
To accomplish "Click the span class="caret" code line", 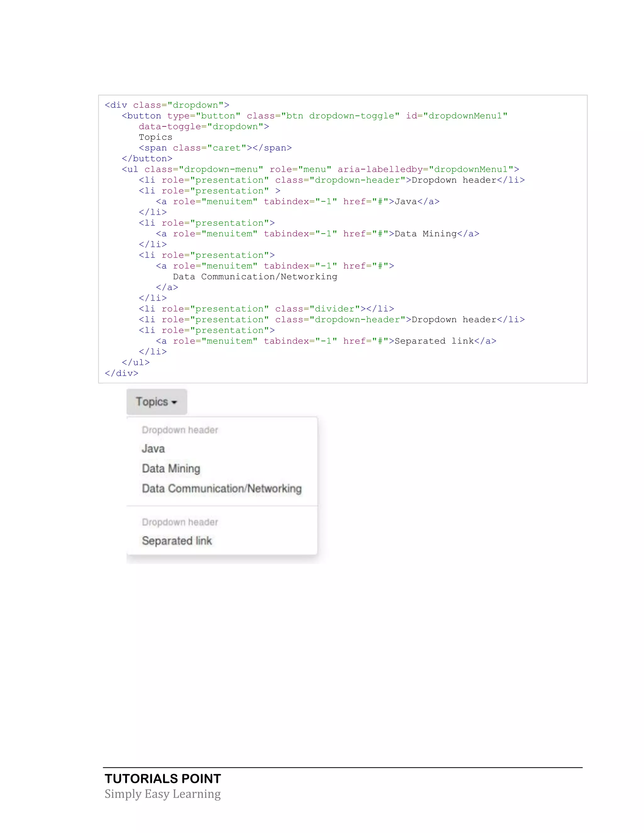I will point(215,148).
